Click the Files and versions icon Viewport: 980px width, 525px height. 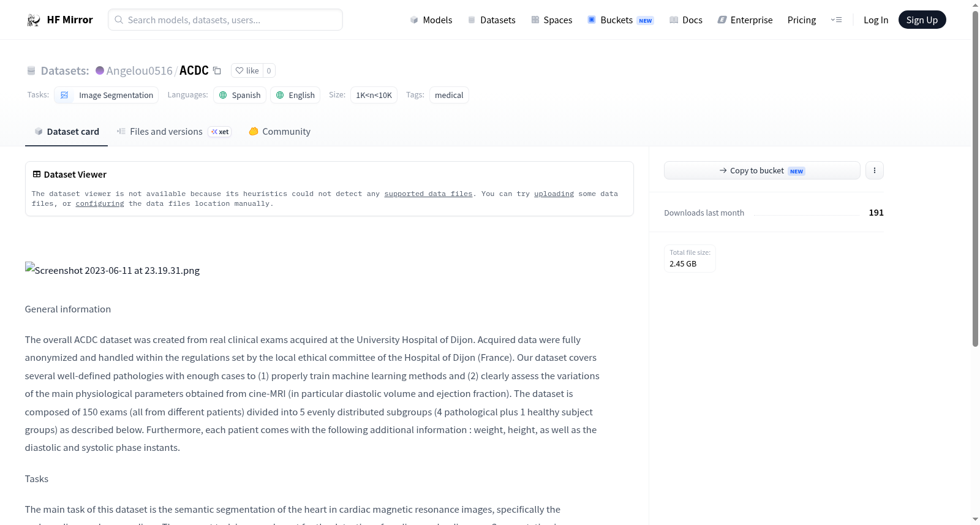point(121,131)
